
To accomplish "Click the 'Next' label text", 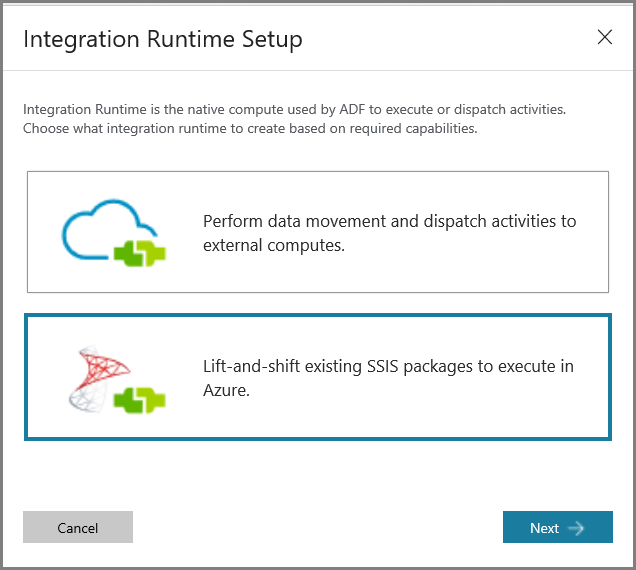I will pyautogui.click(x=544, y=528).
